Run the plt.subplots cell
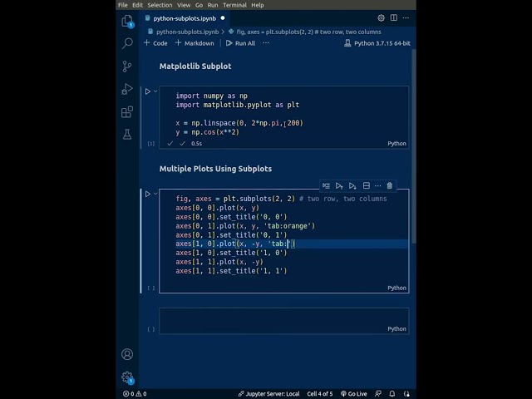Viewport: 532px width, 399px height. click(148, 194)
